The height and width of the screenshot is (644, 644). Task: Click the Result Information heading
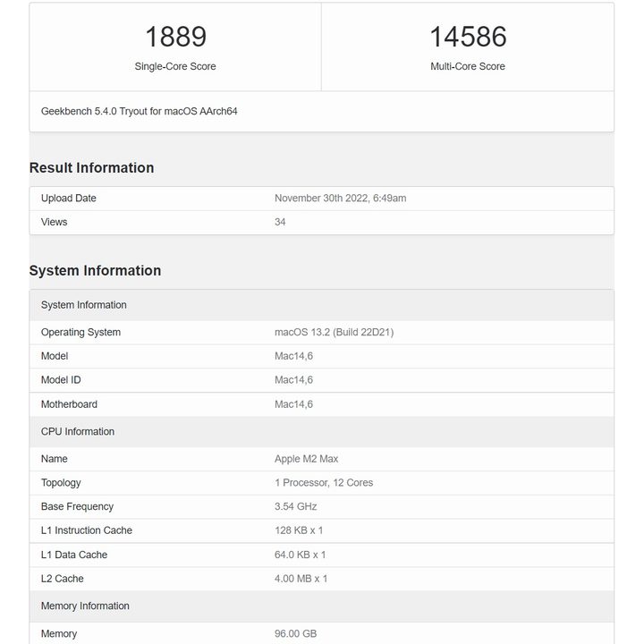[x=91, y=167]
